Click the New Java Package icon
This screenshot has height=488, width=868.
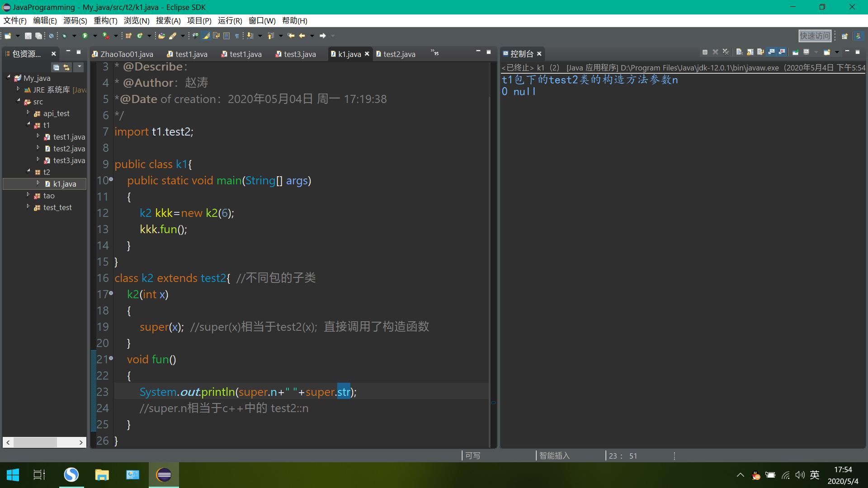coord(128,36)
